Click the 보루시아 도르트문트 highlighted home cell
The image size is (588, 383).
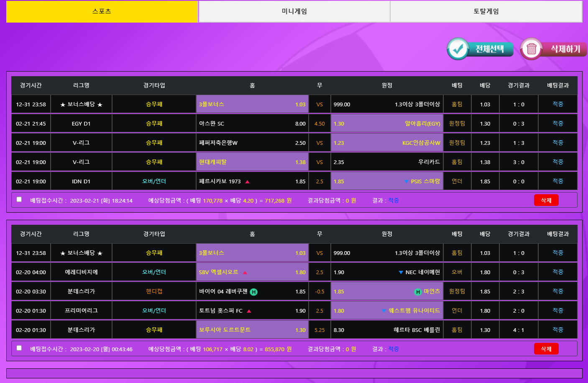point(252,330)
